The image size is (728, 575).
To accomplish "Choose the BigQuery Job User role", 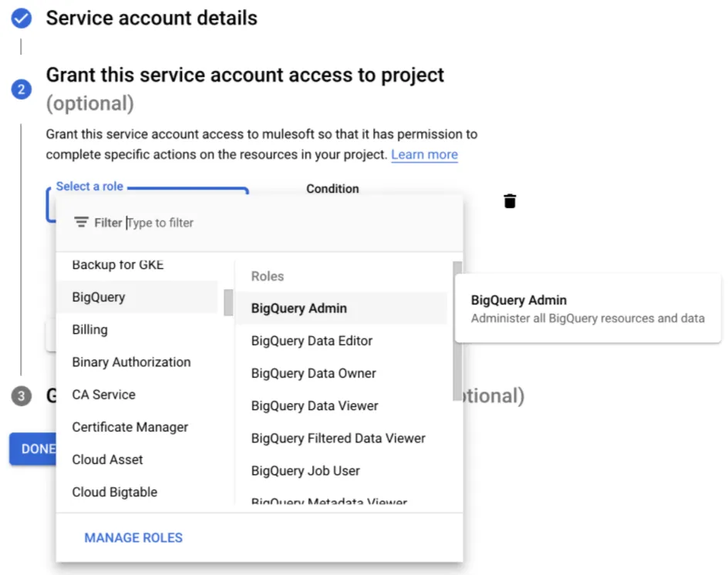I will 341,471.
